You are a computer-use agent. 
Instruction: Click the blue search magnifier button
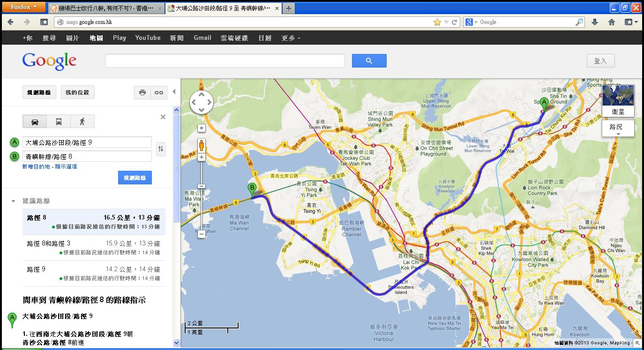coord(369,61)
